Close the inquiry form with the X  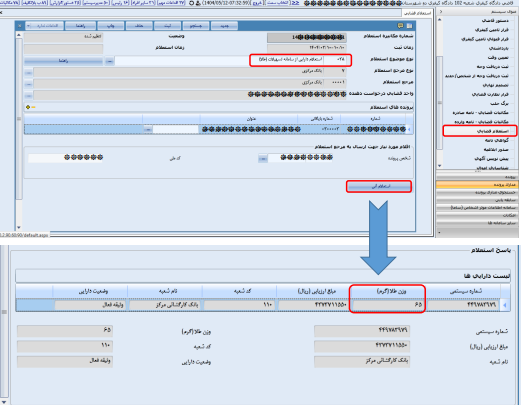pyautogui.click(x=19, y=26)
